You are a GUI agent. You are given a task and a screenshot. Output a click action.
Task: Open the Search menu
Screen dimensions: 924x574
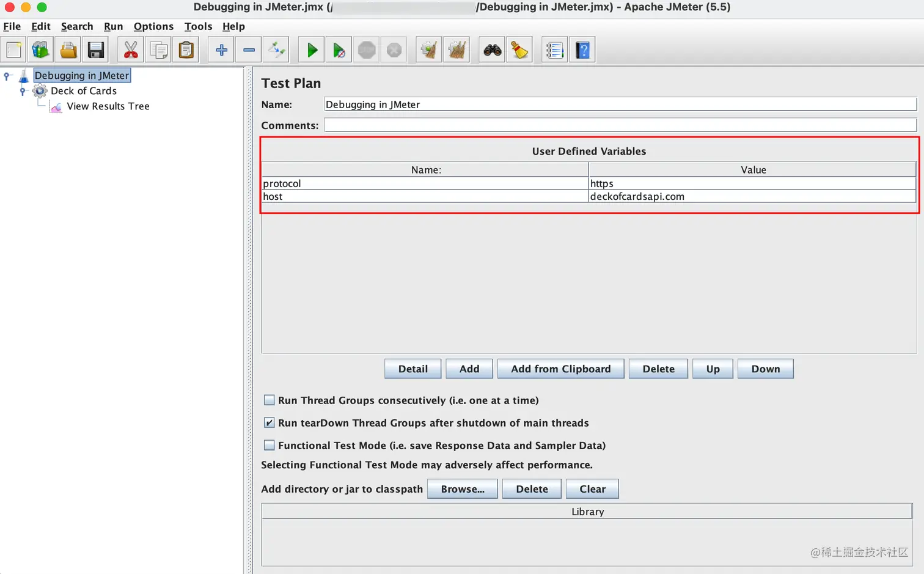77,26
